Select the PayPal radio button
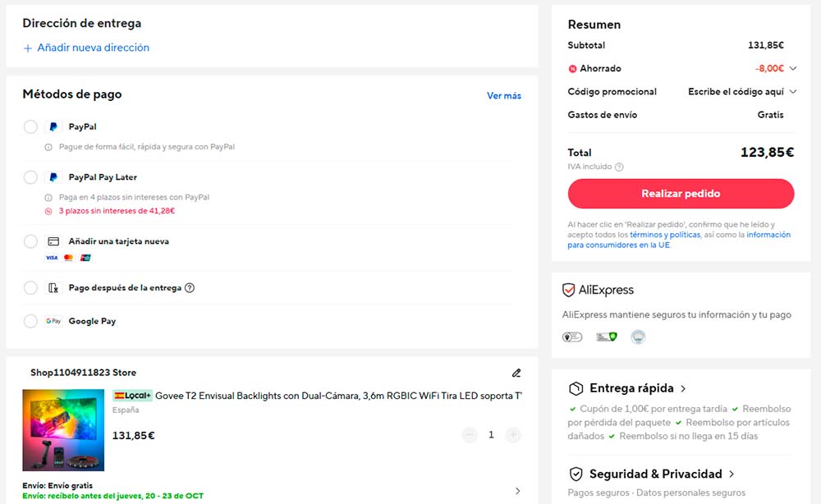Image resolution: width=821 pixels, height=504 pixels. [x=30, y=127]
